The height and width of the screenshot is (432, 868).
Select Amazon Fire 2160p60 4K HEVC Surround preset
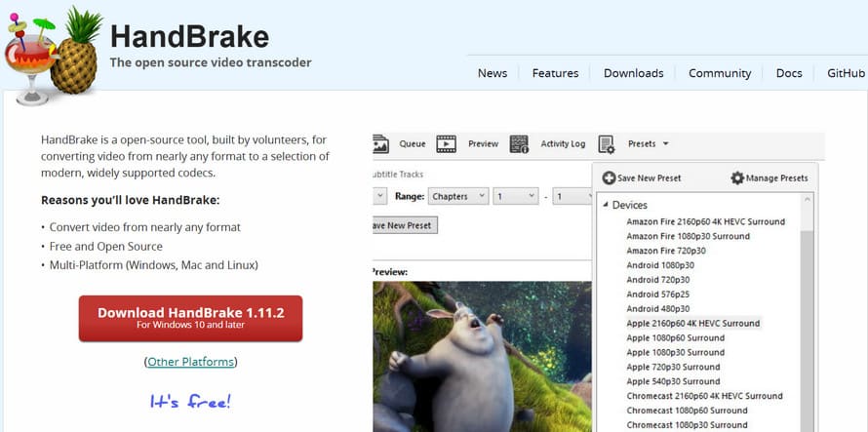pyautogui.click(x=705, y=221)
